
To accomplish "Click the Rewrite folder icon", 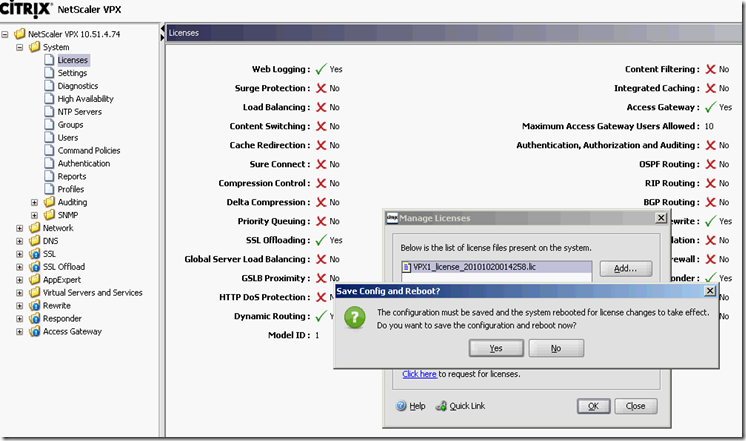I will 34,305.
